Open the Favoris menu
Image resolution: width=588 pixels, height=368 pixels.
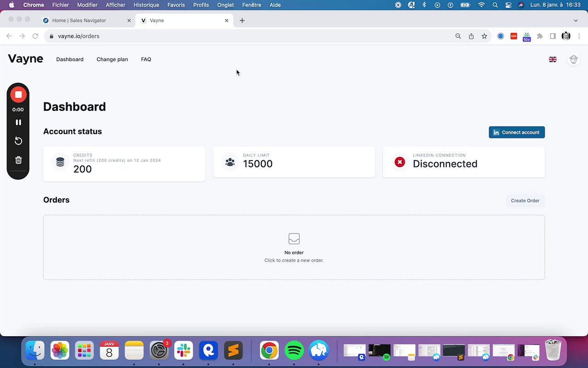click(x=176, y=5)
